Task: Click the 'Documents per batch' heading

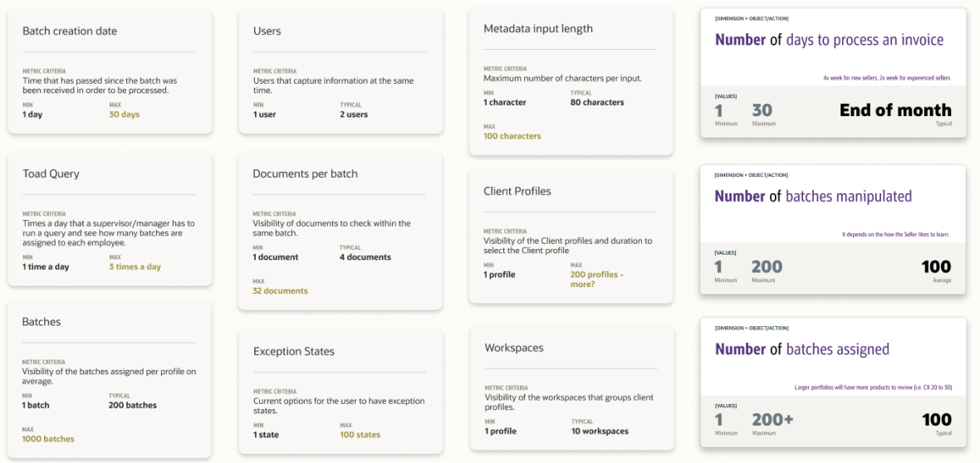Action: pos(305,173)
